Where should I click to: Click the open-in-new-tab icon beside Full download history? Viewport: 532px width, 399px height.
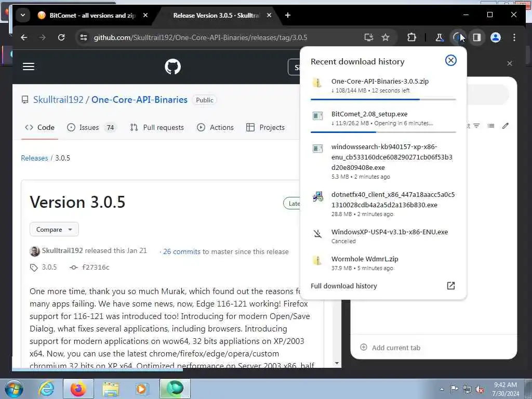[450, 286]
